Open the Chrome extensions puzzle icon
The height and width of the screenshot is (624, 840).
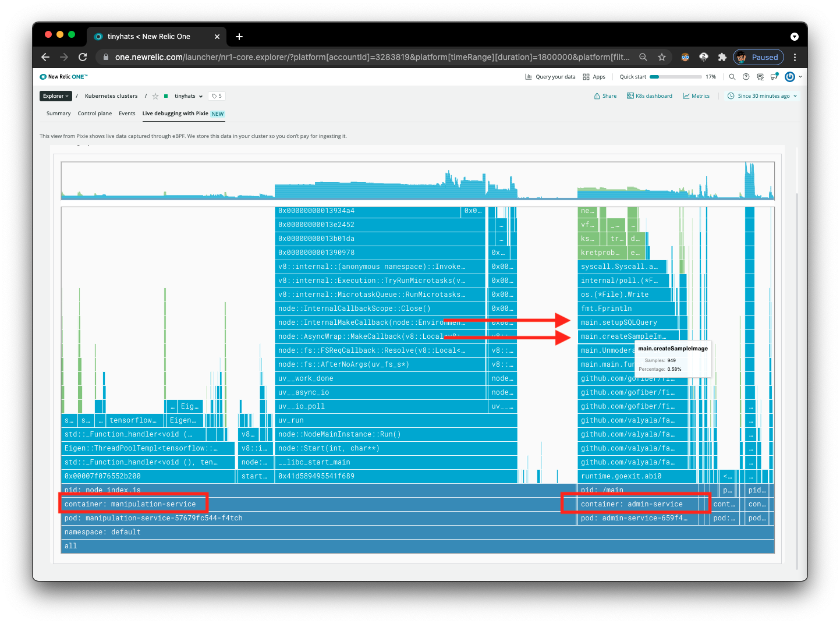tap(722, 57)
